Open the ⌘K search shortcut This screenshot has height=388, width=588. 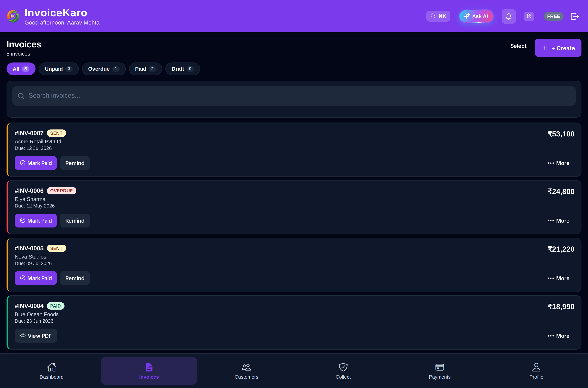click(x=438, y=16)
